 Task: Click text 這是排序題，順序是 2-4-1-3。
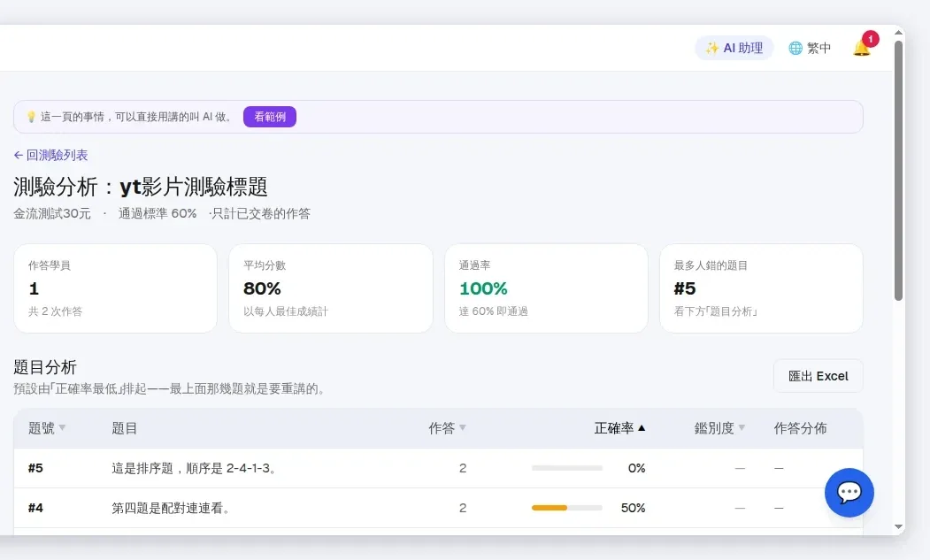point(194,468)
